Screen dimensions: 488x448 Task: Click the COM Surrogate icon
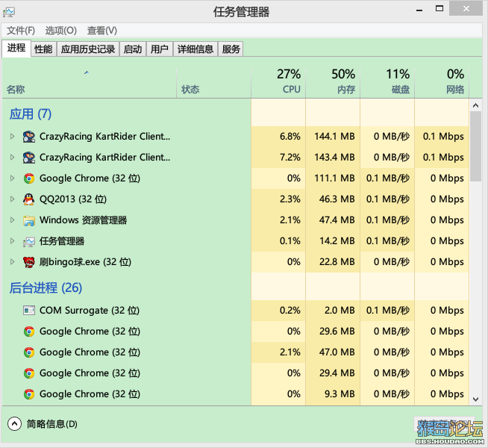click(29, 311)
